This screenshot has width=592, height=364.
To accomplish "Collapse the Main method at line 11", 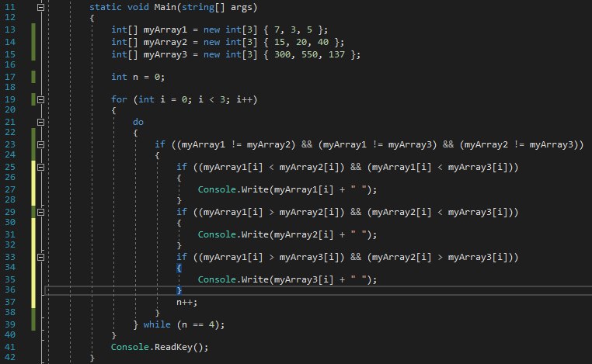I will (40, 7).
